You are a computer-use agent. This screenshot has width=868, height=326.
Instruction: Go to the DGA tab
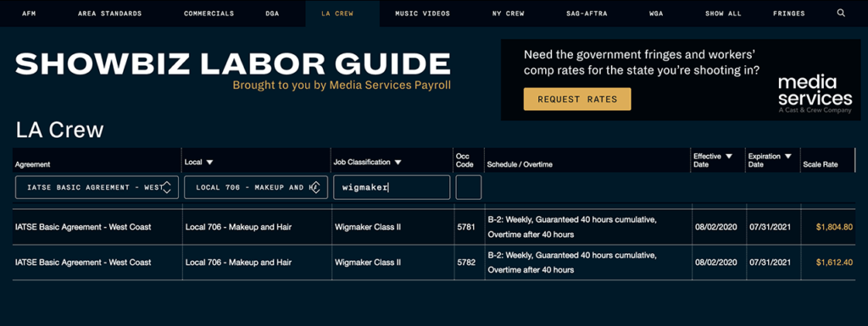pyautogui.click(x=272, y=14)
